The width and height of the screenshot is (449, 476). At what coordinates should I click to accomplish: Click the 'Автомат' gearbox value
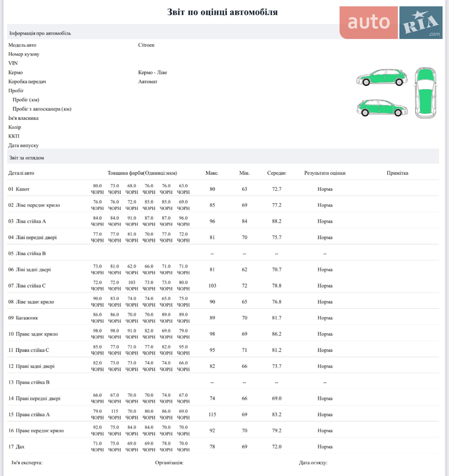click(148, 82)
